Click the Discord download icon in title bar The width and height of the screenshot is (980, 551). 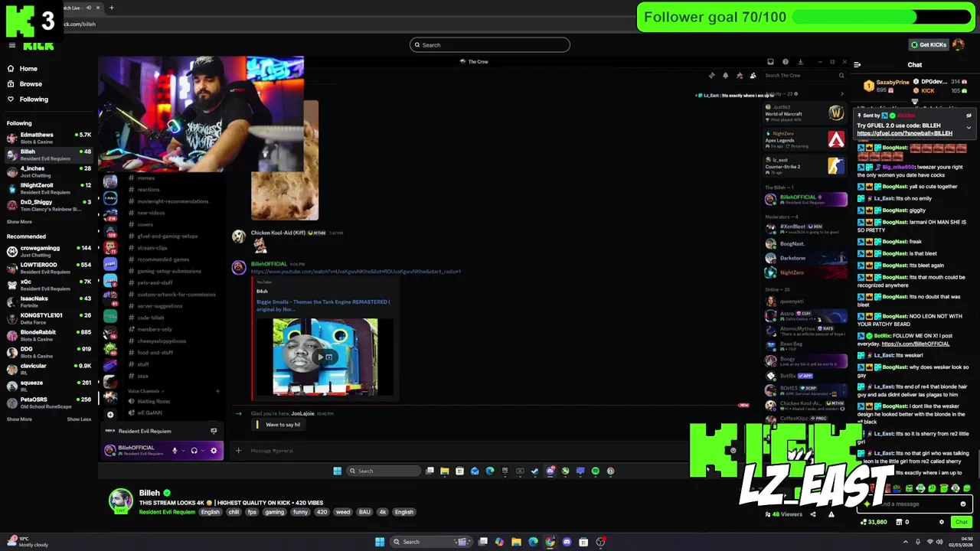[x=800, y=62]
